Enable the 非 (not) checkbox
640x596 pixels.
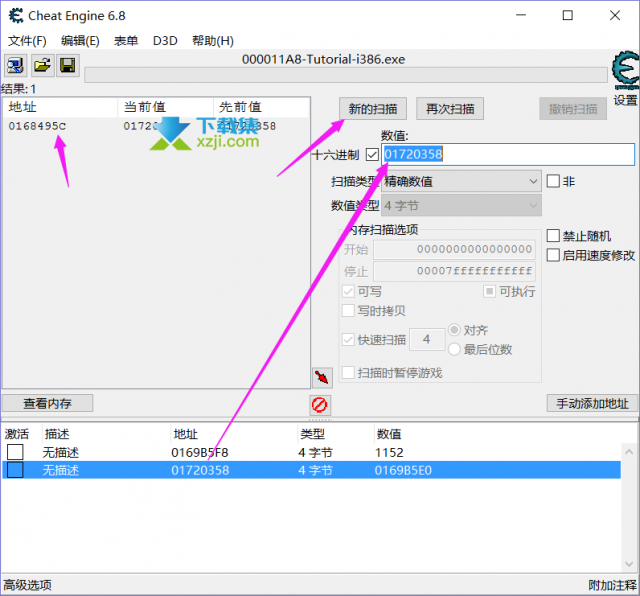[553, 181]
